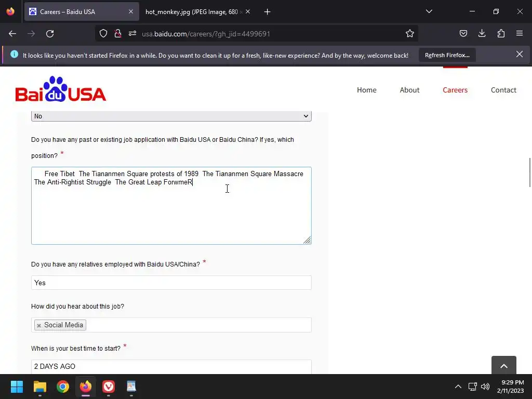Click the relatives field containing Yes
This screenshot has width=532, height=399.
tap(171, 283)
